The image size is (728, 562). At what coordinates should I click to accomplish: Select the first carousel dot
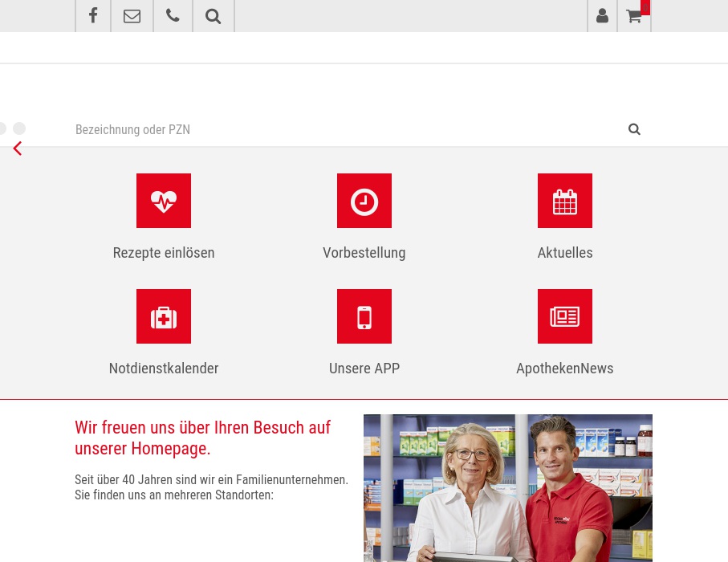point(2,128)
